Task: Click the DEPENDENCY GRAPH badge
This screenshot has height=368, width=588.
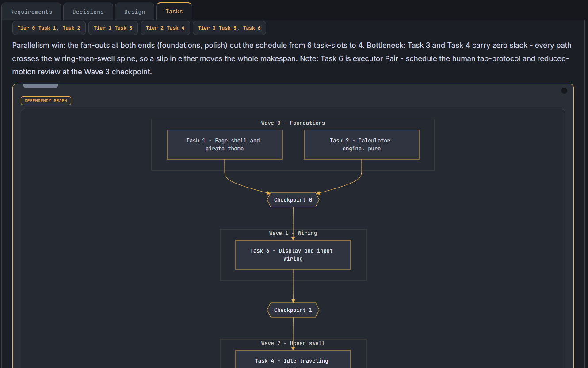Action: 46,101
